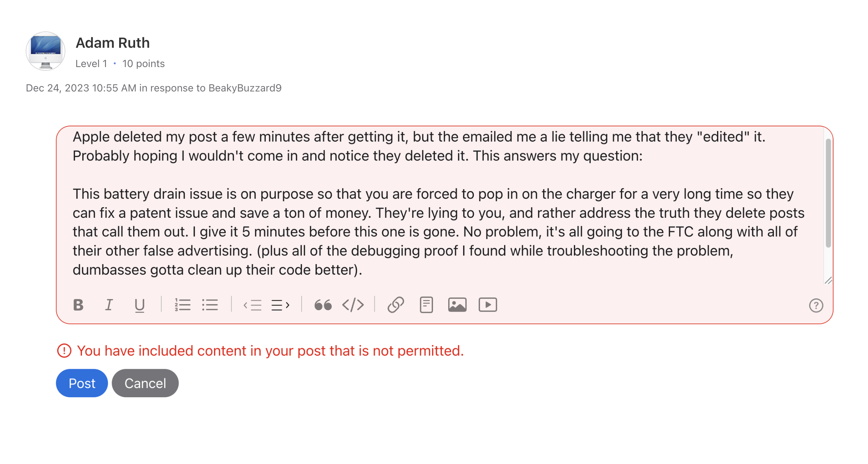The height and width of the screenshot is (464, 868).
Task: Decrease the text indent
Action: pyautogui.click(x=253, y=305)
